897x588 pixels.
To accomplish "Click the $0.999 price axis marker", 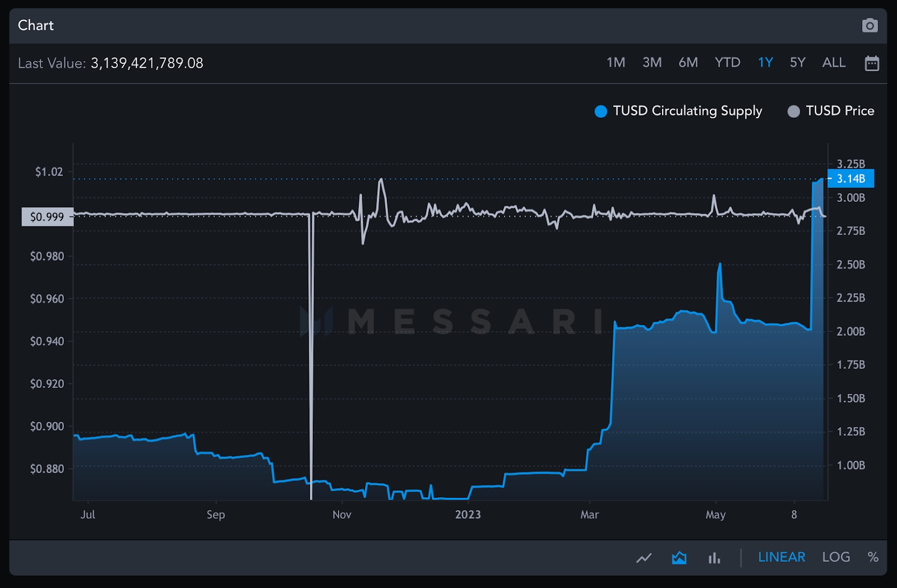I will (x=48, y=217).
